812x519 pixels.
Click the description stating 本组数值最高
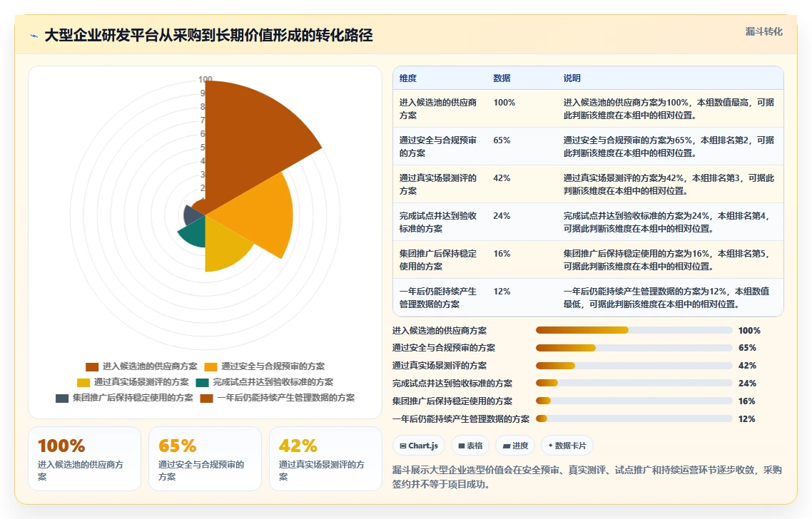pyautogui.click(x=669, y=108)
